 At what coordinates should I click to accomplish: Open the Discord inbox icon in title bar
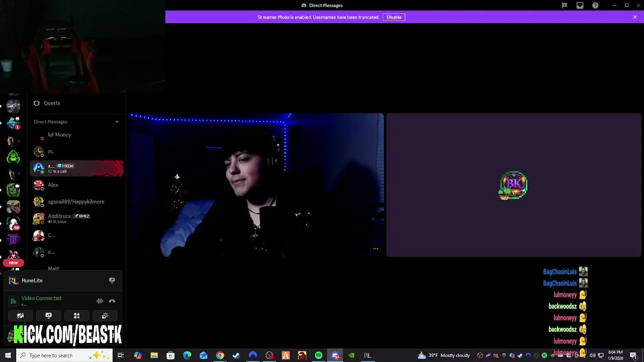click(x=580, y=6)
